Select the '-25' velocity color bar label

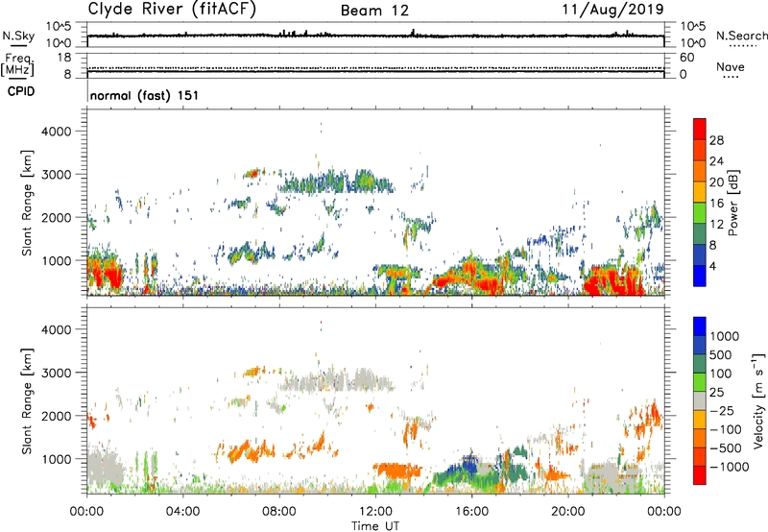coord(721,411)
